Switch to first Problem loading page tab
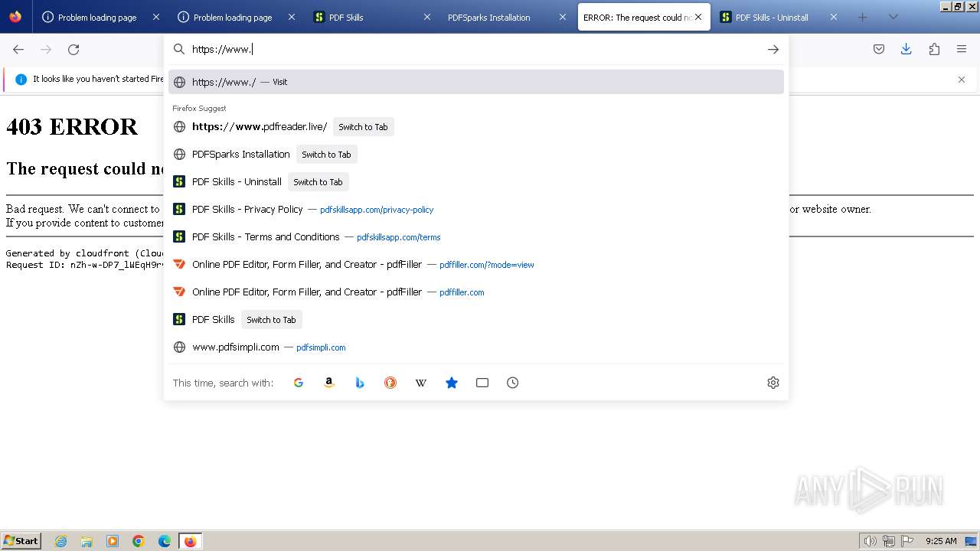The width and height of the screenshot is (980, 551). pos(100,18)
